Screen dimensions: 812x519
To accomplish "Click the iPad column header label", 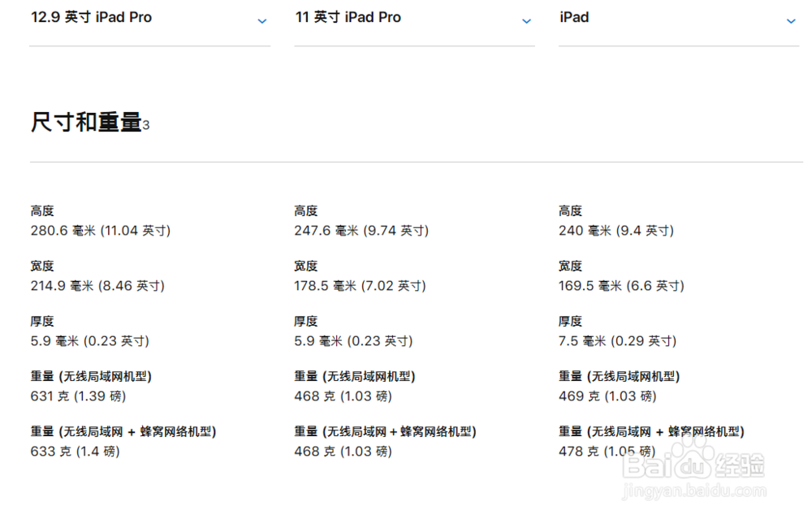I will (x=573, y=16).
